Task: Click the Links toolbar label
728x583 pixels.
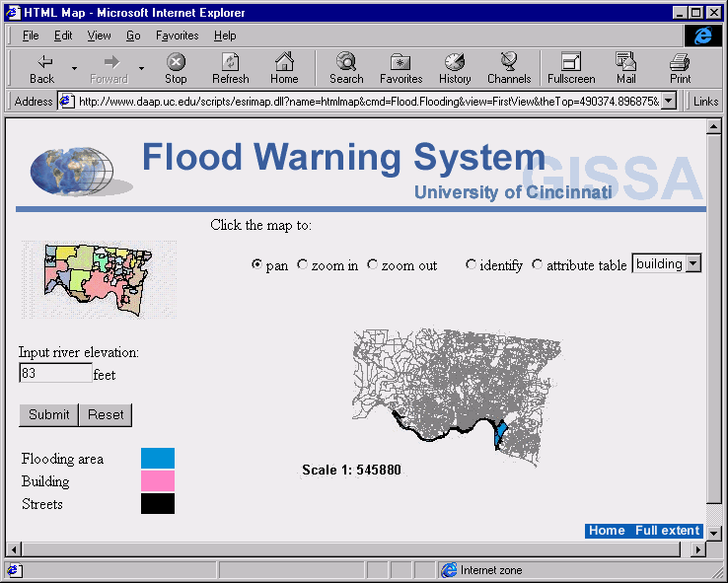Action: 705,101
